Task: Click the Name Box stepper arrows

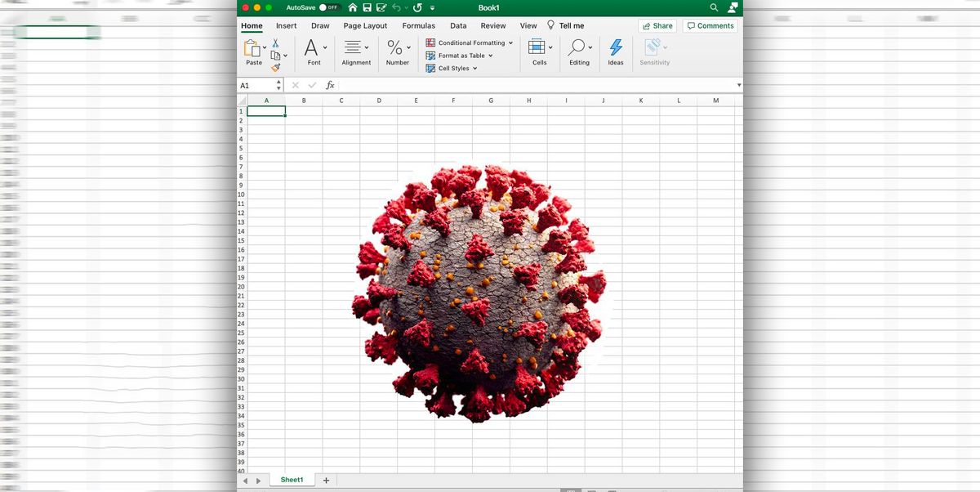Action: 280,84
